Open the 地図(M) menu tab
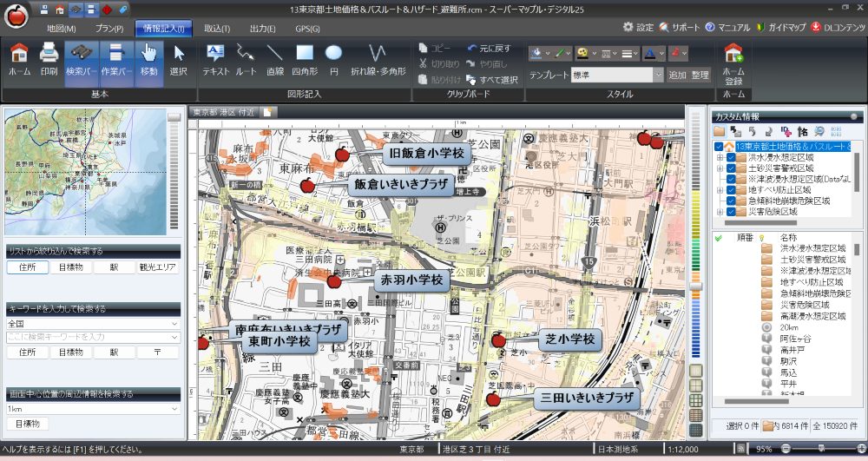 click(x=61, y=29)
